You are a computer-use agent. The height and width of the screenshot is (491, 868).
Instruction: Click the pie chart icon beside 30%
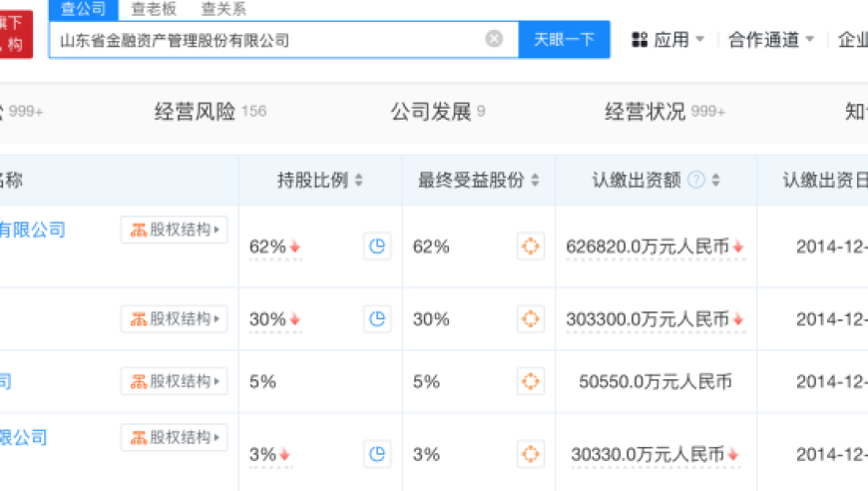coord(376,319)
